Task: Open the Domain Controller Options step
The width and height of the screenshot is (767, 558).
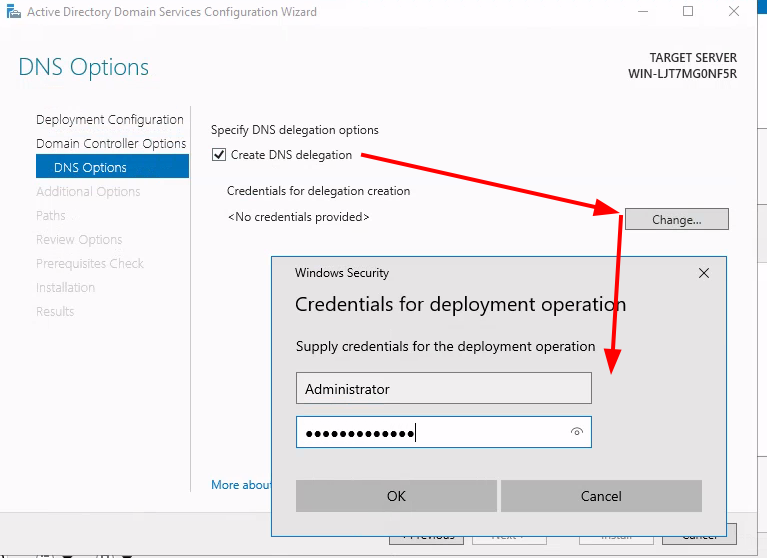Action: pos(111,143)
